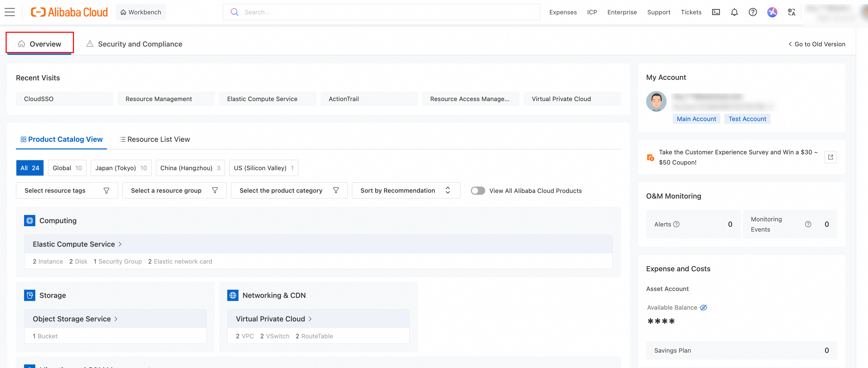Click the notification bell icon
The image size is (868, 368).
734,12
